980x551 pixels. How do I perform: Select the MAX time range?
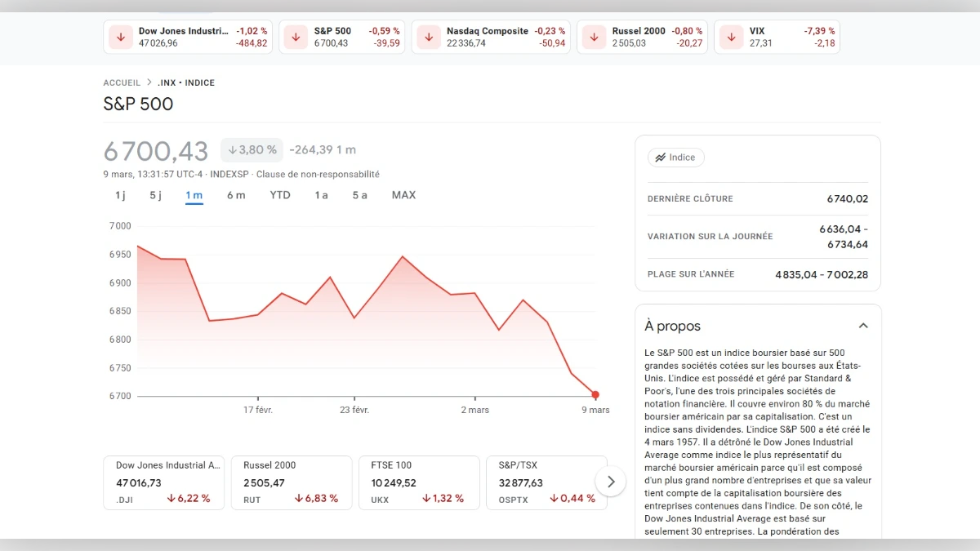[x=403, y=195]
